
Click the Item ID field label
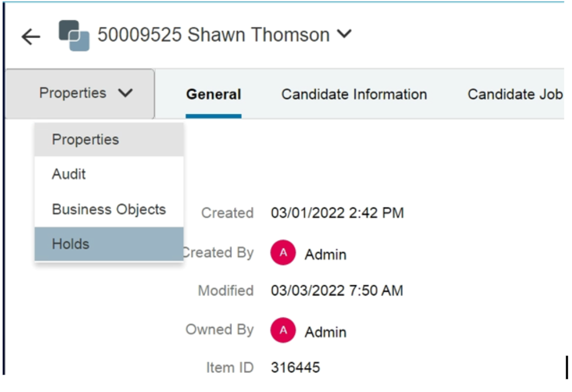click(230, 368)
